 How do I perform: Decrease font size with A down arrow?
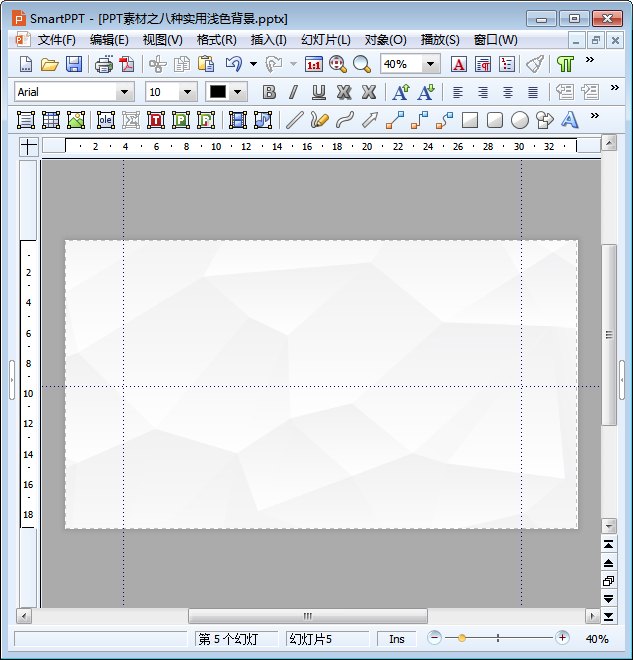pos(426,92)
